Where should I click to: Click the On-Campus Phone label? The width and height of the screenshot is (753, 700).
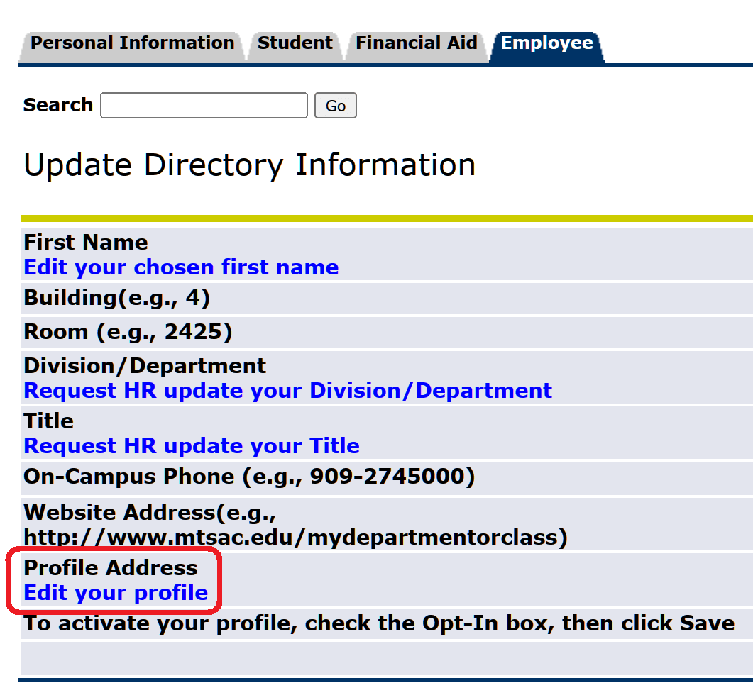249,477
